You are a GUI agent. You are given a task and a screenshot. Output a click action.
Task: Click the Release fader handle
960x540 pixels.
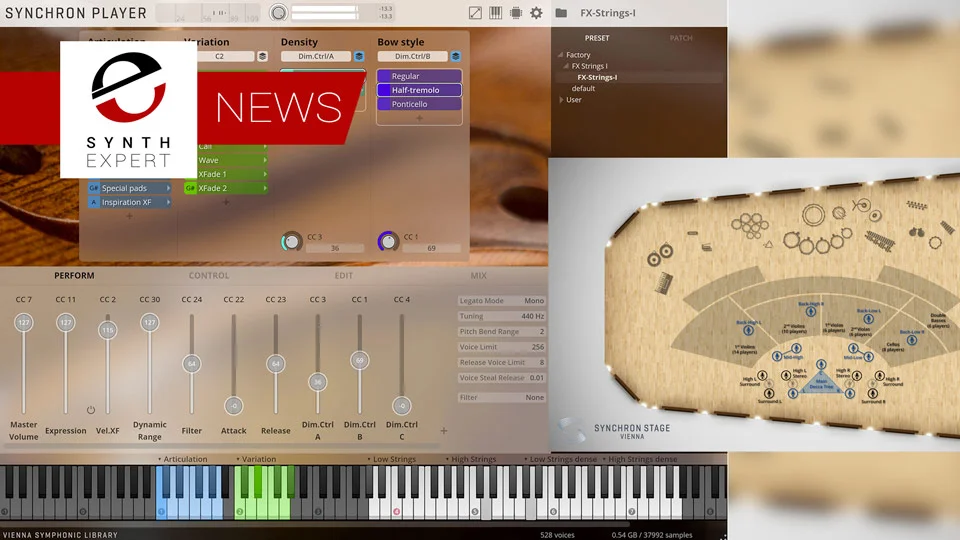(276, 364)
